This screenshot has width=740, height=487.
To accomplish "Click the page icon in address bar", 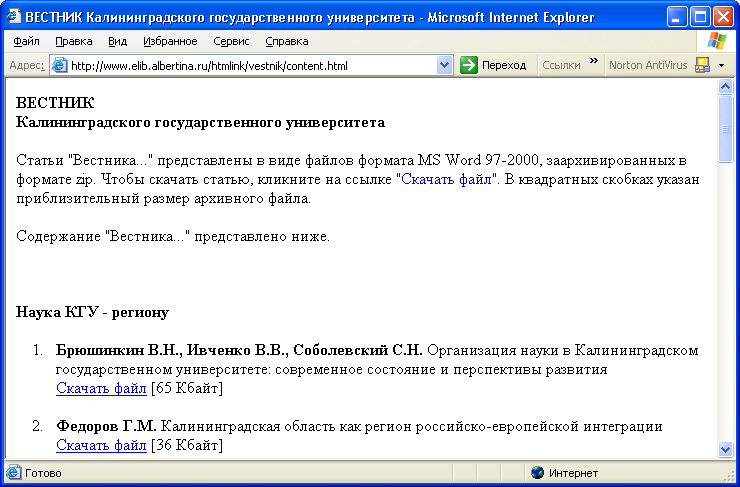I will click(x=60, y=66).
